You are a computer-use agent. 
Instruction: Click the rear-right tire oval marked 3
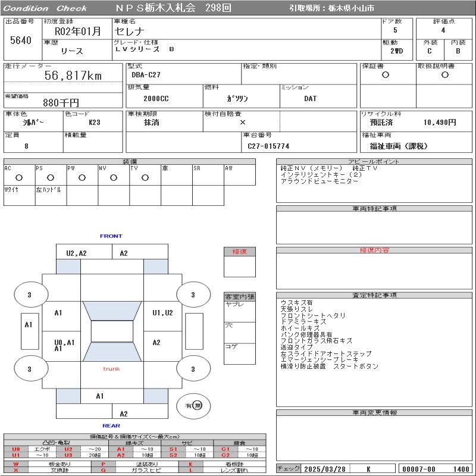click(193, 369)
